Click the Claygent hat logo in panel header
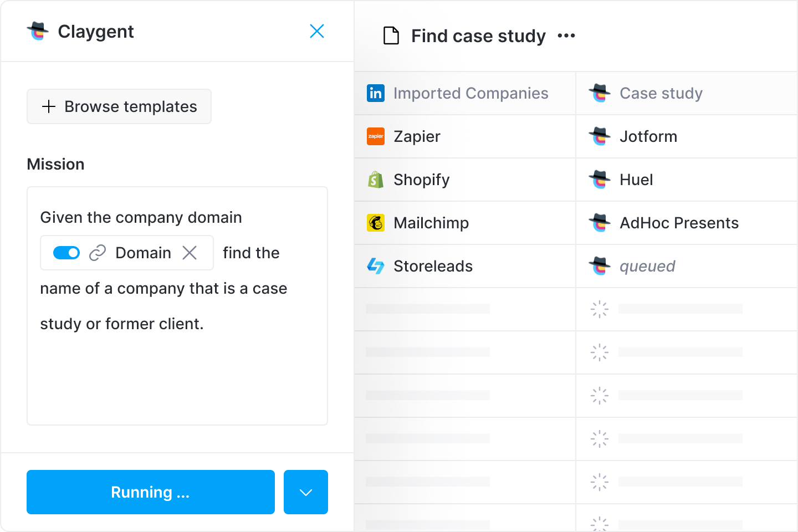Viewport: 798px width, 532px height. click(x=38, y=32)
